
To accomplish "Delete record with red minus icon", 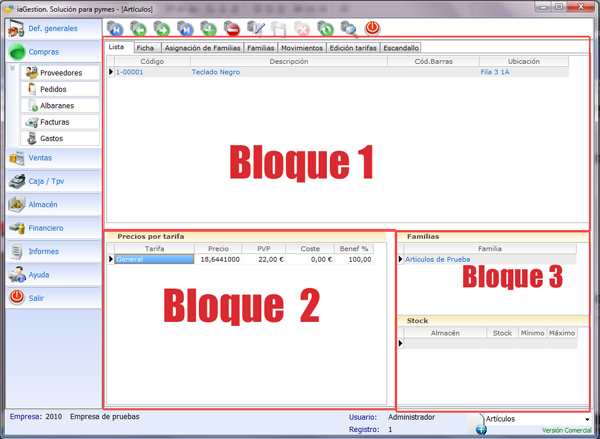I will tap(232, 29).
